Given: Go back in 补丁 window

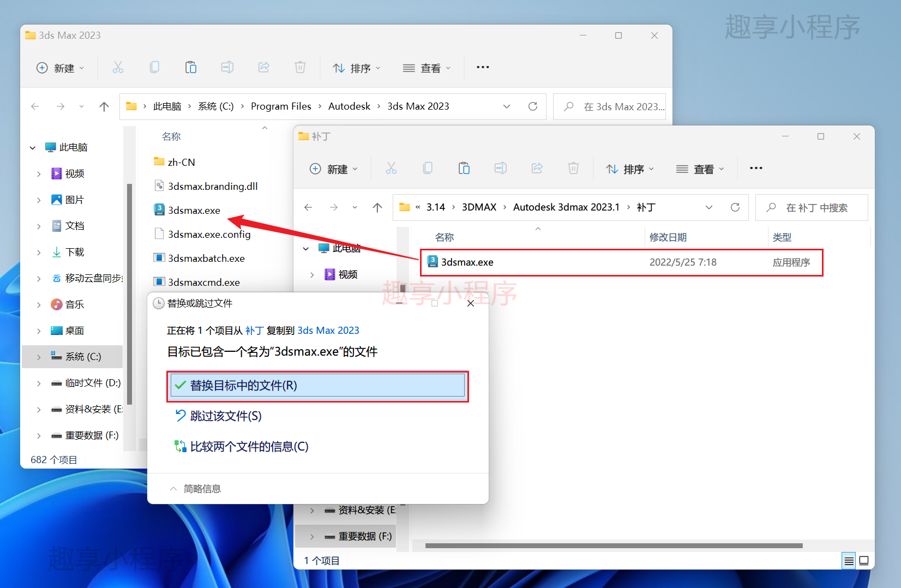Looking at the screenshot, I should [x=308, y=207].
